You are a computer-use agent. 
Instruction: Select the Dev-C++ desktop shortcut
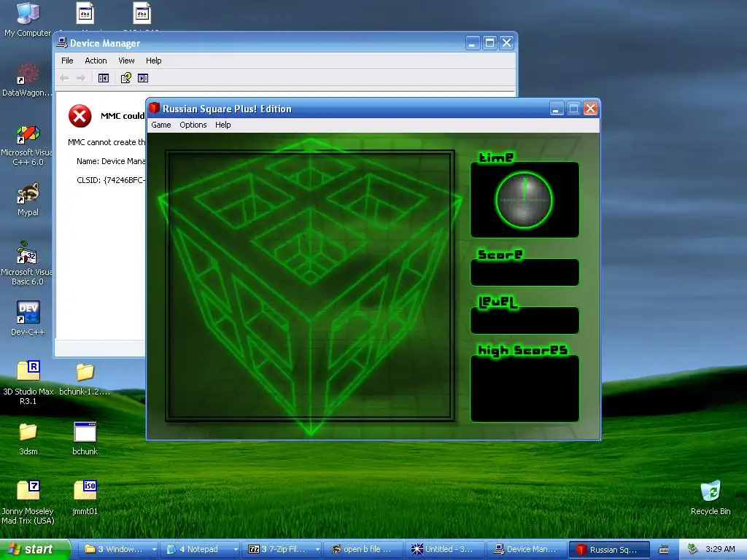pos(28,318)
